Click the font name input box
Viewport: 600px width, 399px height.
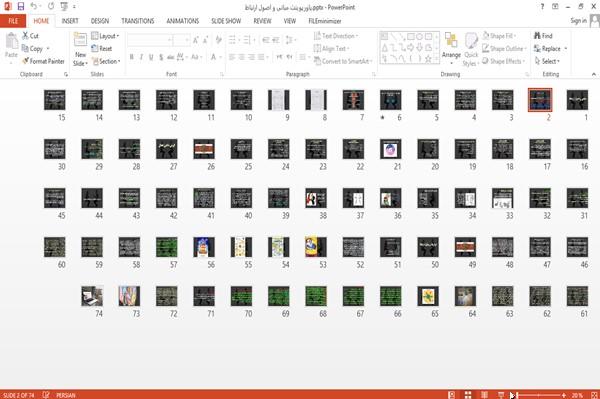coord(149,40)
